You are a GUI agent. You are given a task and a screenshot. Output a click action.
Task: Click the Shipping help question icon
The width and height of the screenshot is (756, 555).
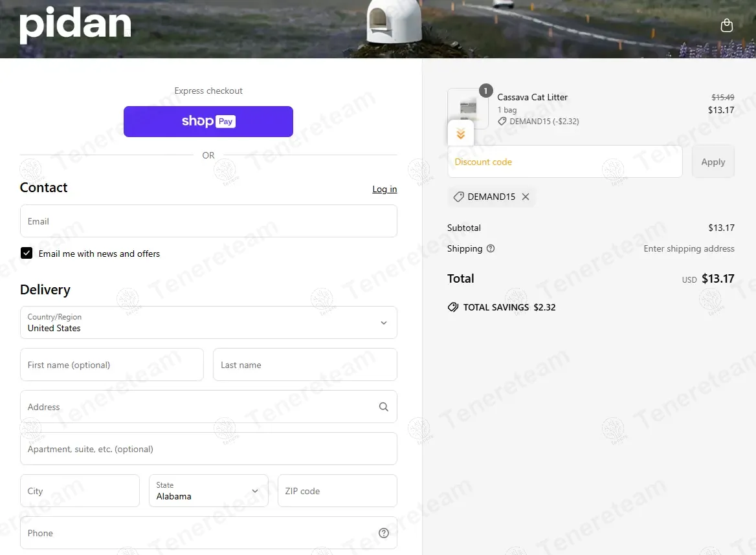point(491,248)
